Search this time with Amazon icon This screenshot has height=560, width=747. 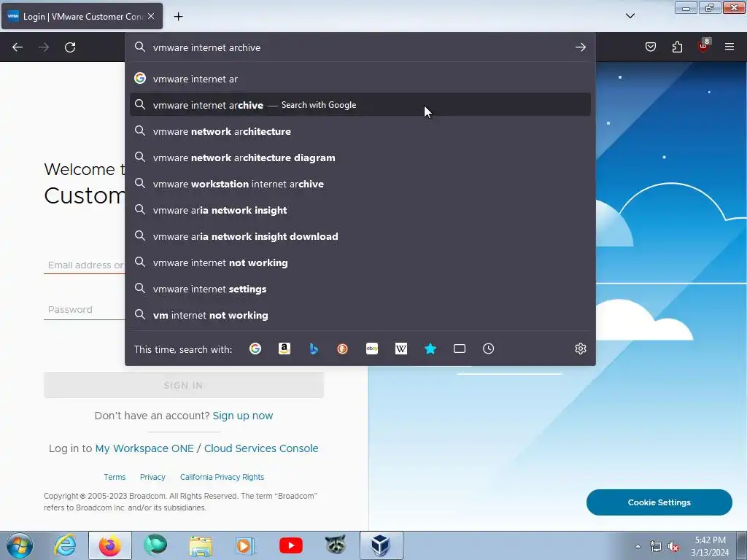[285, 349]
